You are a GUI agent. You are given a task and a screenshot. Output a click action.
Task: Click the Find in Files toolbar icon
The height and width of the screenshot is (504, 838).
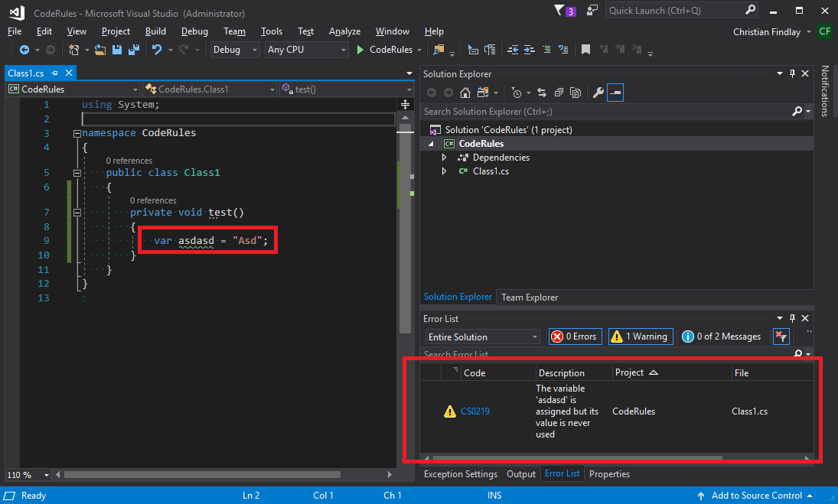[439, 50]
